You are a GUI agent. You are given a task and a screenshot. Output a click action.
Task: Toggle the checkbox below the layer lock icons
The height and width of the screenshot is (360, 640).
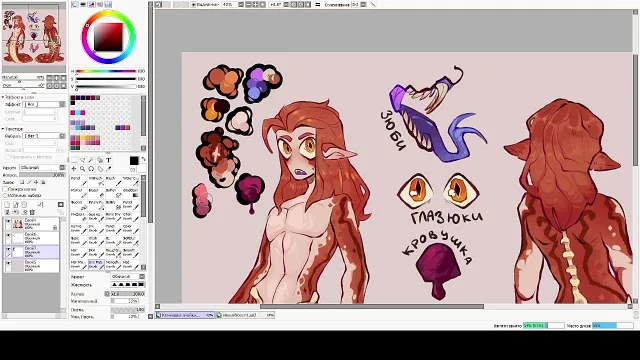(x=5, y=189)
